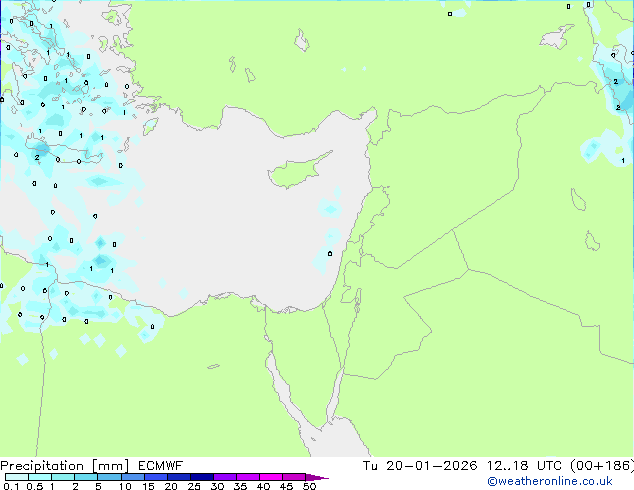Click the '20' legend scale label
The height and width of the screenshot is (490, 634).
point(171,486)
